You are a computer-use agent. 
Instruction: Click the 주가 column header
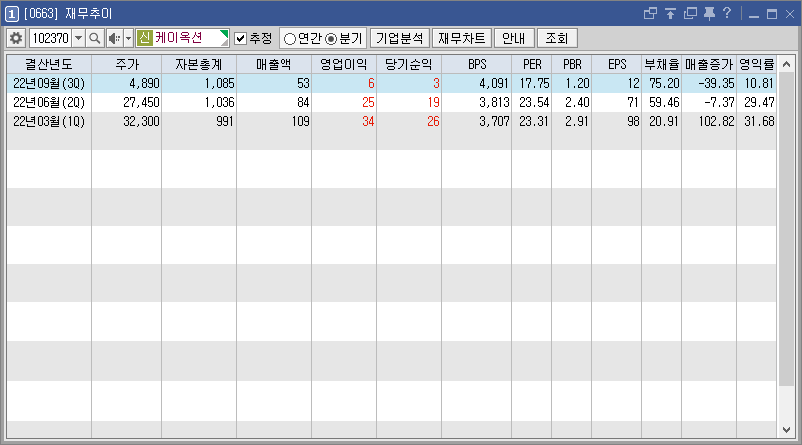127,64
